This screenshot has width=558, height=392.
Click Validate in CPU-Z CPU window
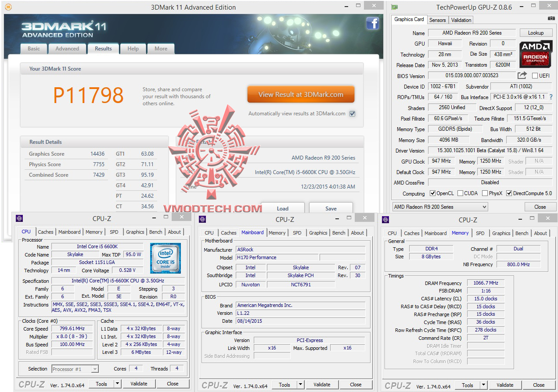click(139, 384)
